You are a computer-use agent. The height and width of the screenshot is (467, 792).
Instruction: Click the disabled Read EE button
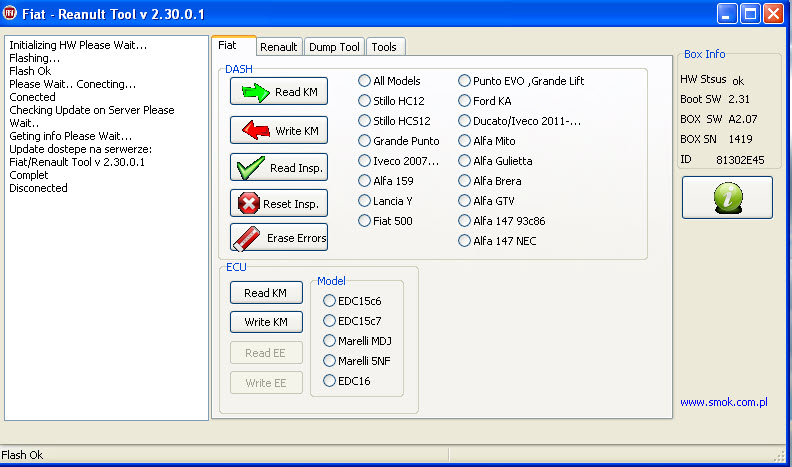coord(266,353)
